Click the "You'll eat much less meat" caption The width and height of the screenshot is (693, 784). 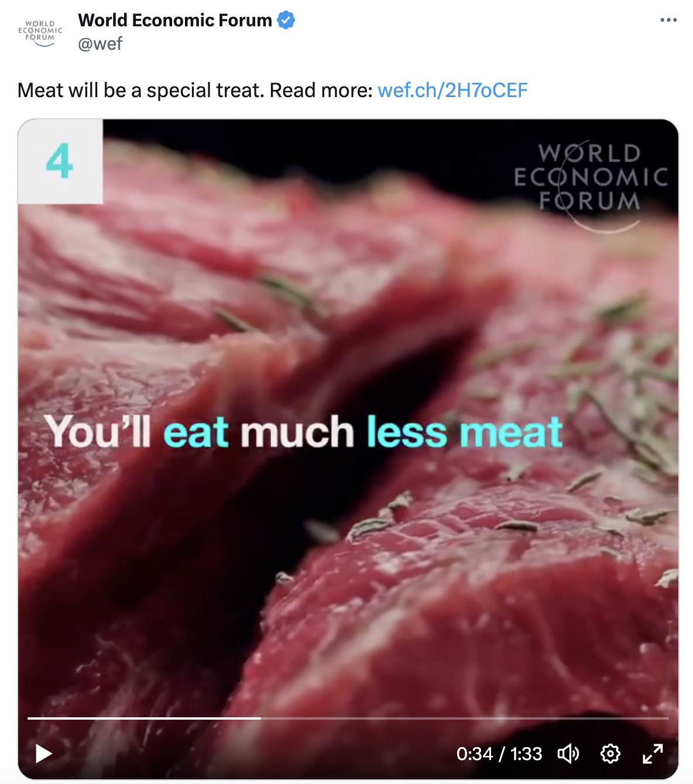[303, 432]
